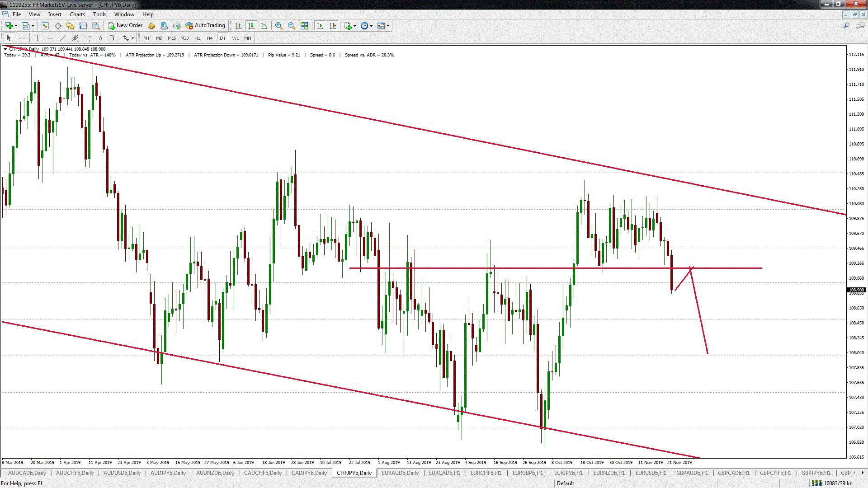Select the Cursor arrow tool
The width and height of the screenshot is (868, 488).
9,38
